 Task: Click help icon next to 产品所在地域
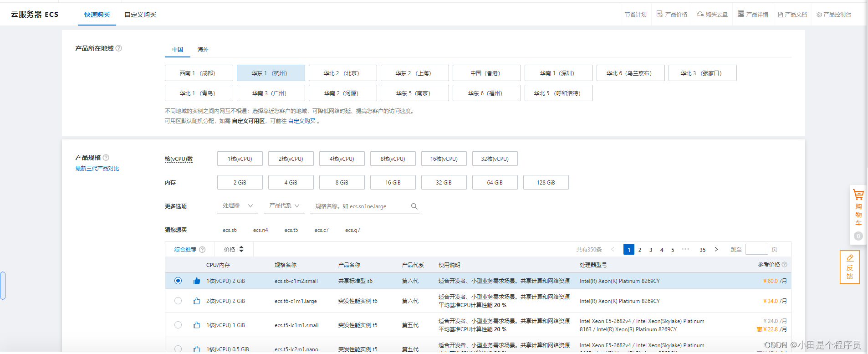pyautogui.click(x=119, y=48)
